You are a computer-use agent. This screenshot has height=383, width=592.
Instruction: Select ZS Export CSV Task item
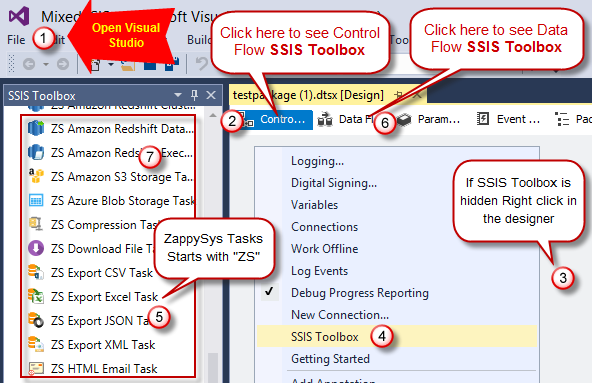click(x=91, y=272)
